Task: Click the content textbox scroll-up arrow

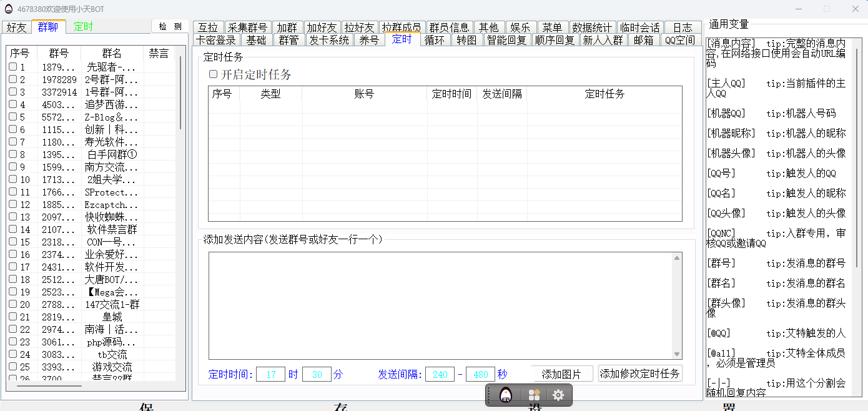Action: pos(677,258)
